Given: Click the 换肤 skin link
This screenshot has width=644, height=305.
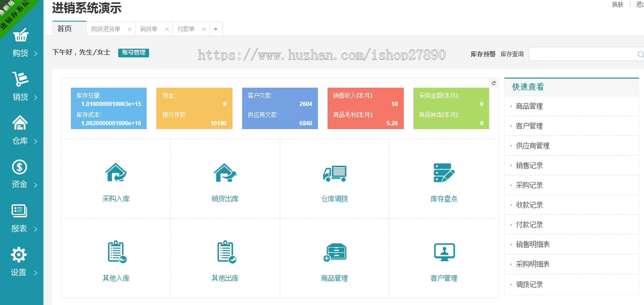Looking at the screenshot, I should pyautogui.click(x=618, y=5).
